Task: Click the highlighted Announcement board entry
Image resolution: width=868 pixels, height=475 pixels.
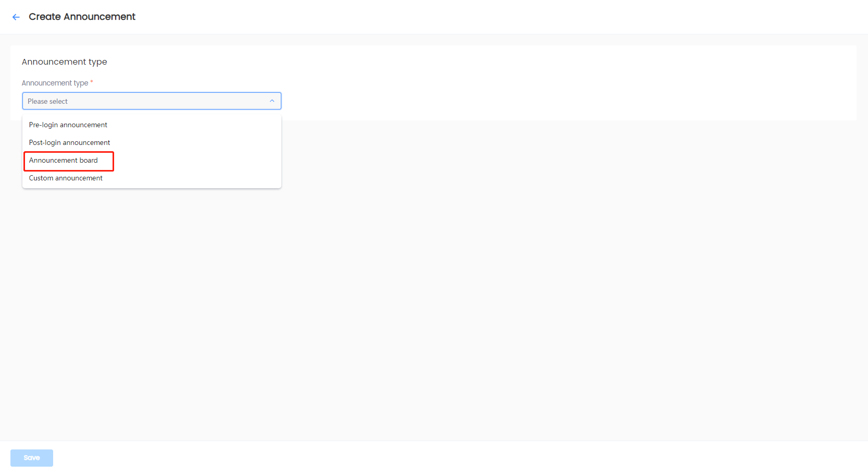Action: [64, 161]
